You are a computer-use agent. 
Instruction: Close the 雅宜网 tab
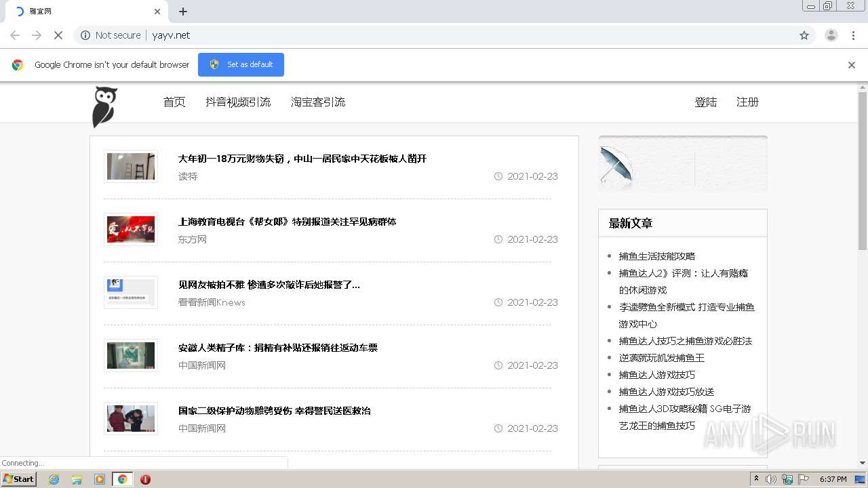pos(157,12)
